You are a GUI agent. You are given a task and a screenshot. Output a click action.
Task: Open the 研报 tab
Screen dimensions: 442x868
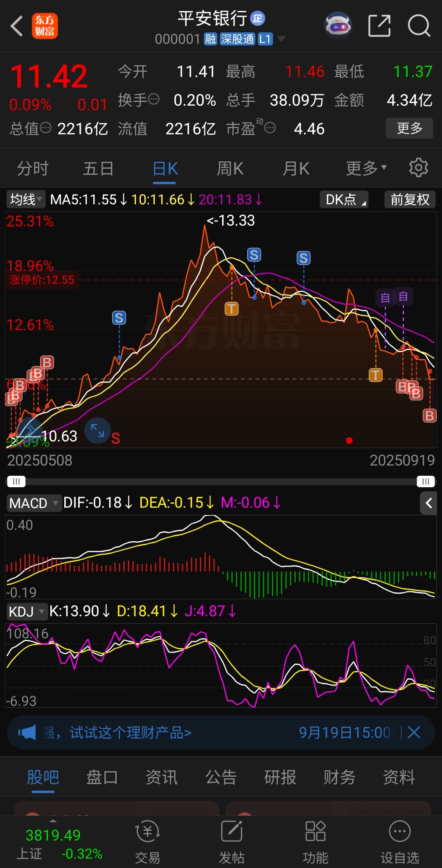pyautogui.click(x=280, y=777)
